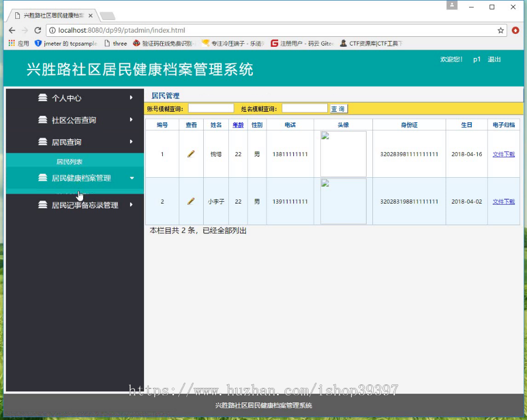Click the pencil view icon for 小李子
The height and width of the screenshot is (420, 527).
(191, 201)
